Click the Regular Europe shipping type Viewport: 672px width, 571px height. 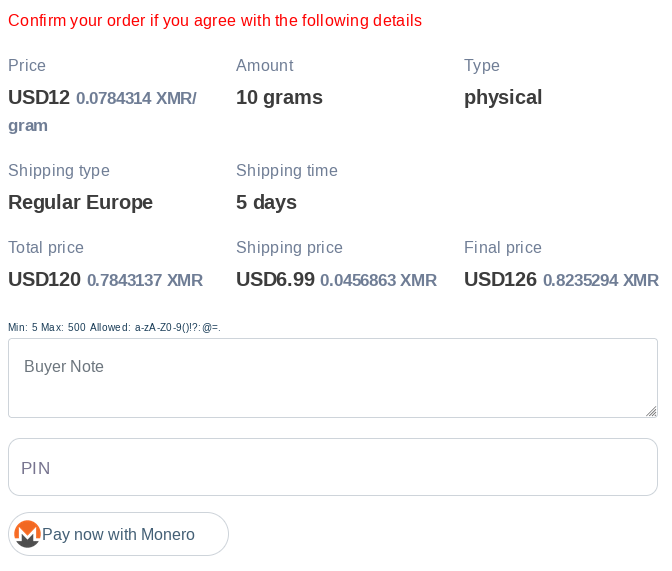point(80,203)
